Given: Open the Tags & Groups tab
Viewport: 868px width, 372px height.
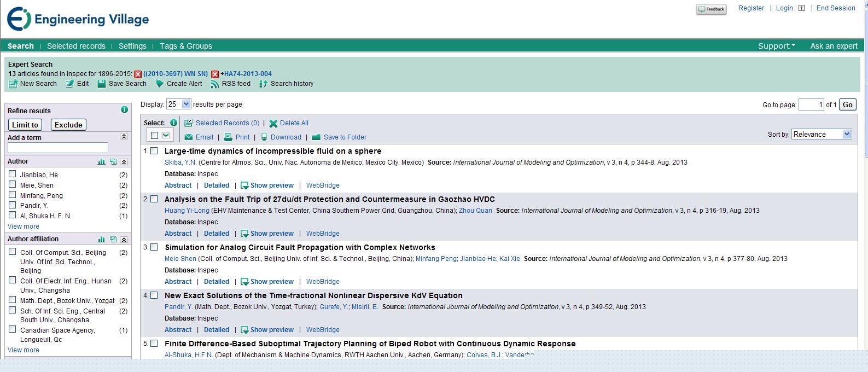Looking at the screenshot, I should (186, 46).
